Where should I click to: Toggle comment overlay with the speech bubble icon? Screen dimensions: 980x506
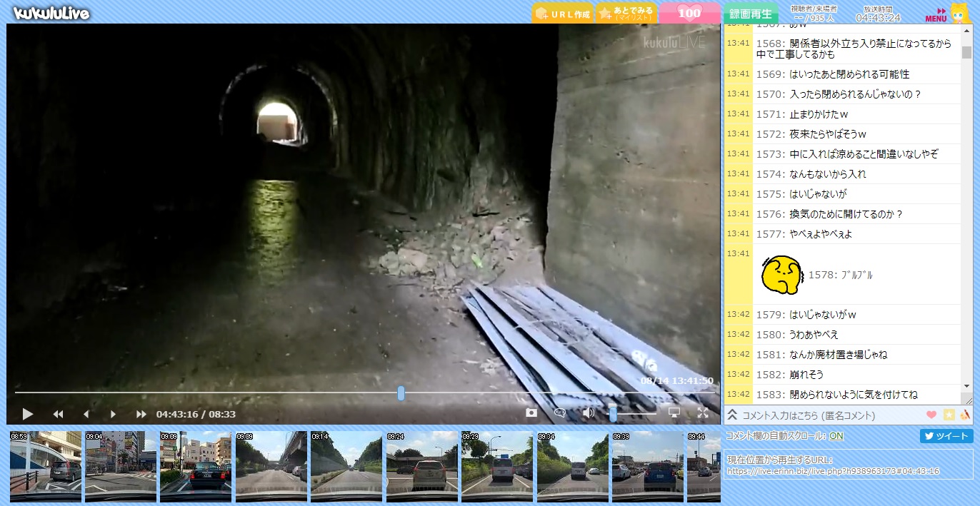point(560,413)
